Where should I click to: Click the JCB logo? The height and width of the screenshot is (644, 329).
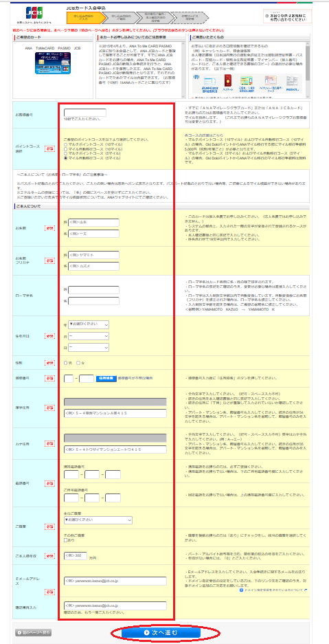[x=34, y=14]
